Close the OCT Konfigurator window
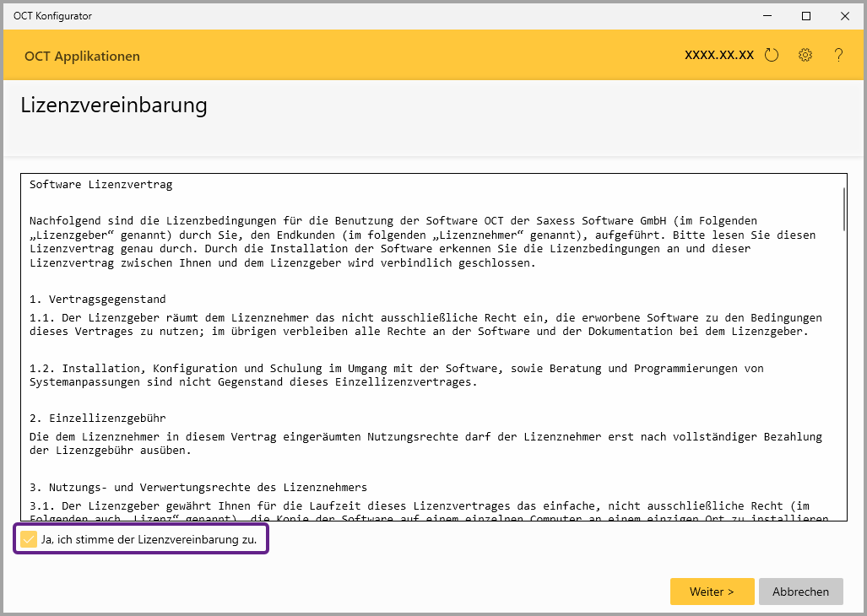This screenshot has width=867, height=616. (x=844, y=16)
